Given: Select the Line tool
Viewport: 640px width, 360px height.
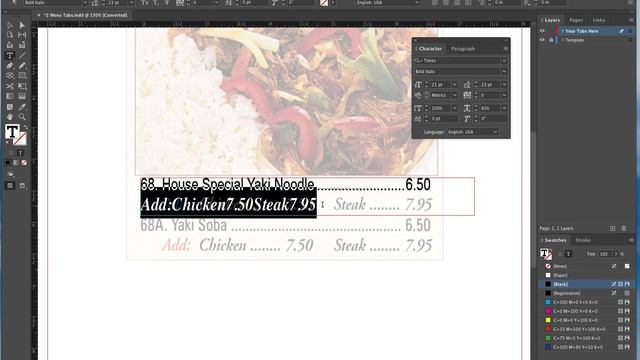Looking at the screenshot, I should click(x=22, y=56).
